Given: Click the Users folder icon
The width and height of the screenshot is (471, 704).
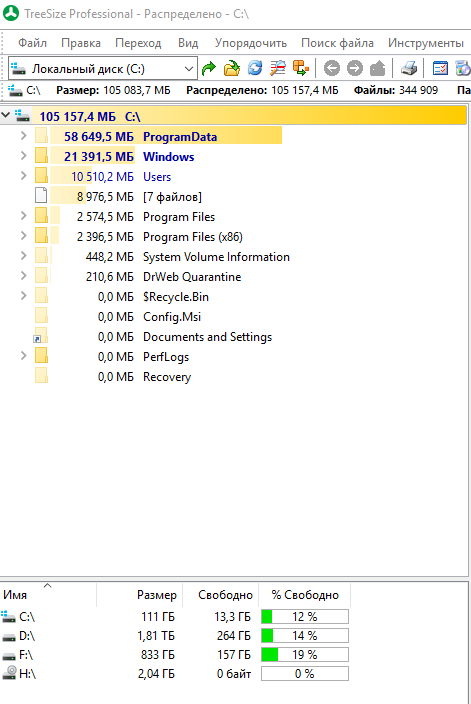Looking at the screenshot, I should 41,176.
